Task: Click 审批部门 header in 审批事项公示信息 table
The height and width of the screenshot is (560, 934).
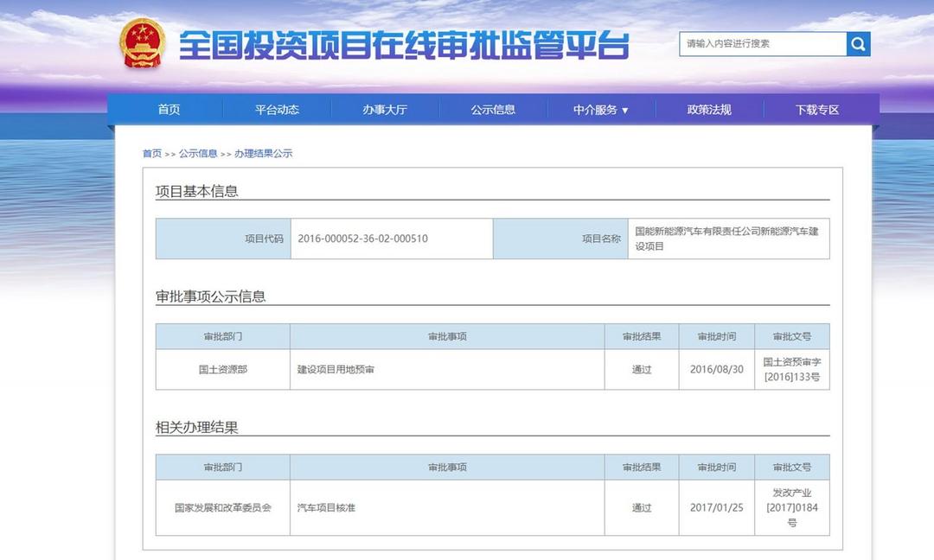Action: [x=223, y=336]
